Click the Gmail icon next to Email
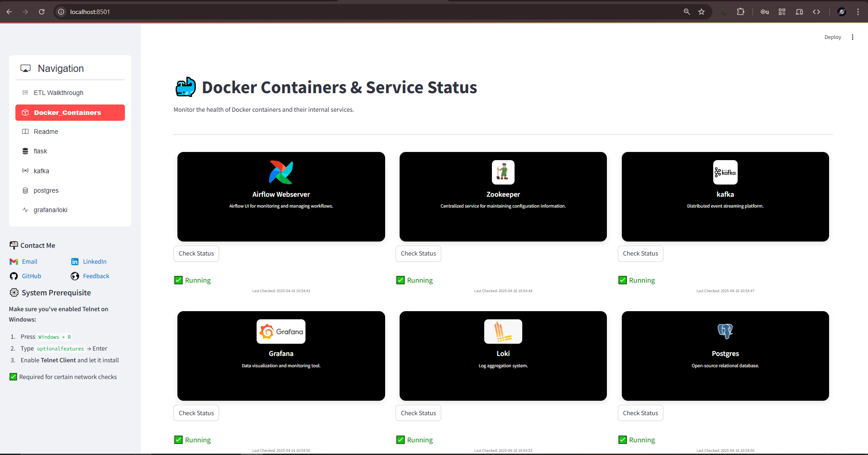This screenshot has height=455, width=868. click(x=14, y=261)
